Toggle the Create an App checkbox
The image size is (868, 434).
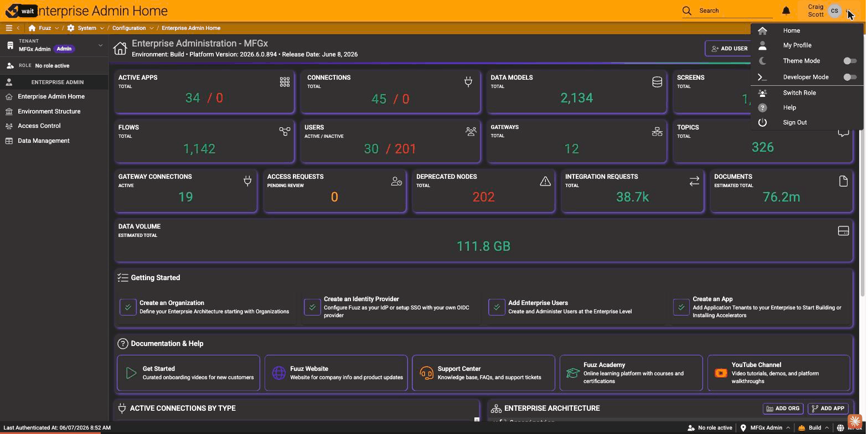tap(681, 307)
